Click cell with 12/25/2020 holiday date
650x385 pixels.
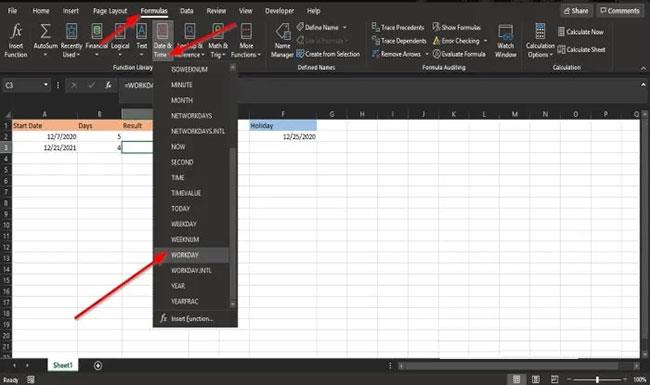click(x=283, y=136)
